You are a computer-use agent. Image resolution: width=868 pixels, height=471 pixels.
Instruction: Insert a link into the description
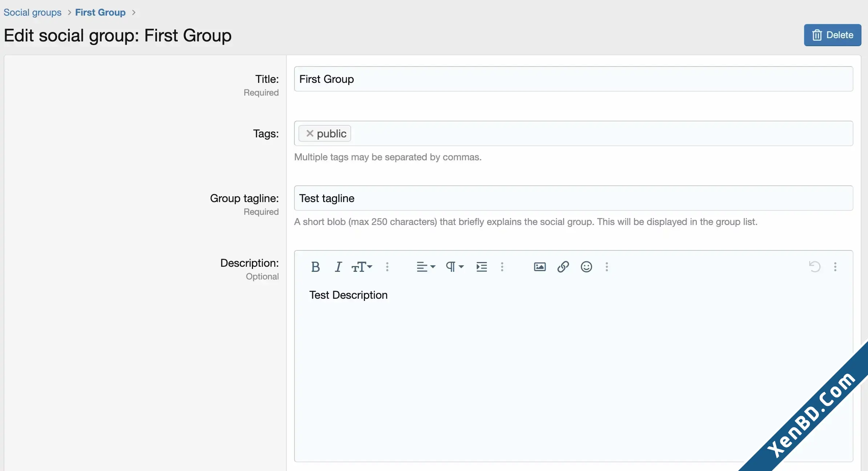[563, 267]
